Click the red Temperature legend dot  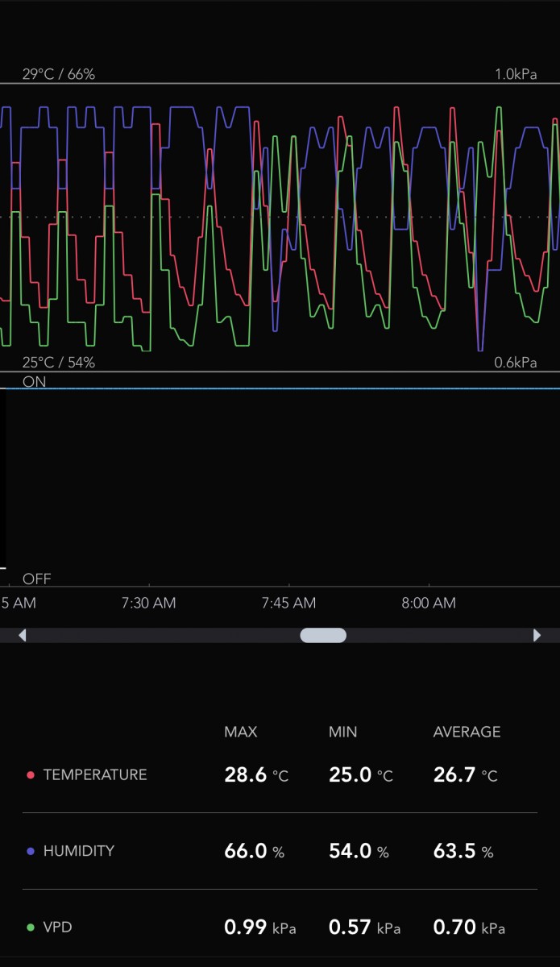(31, 775)
